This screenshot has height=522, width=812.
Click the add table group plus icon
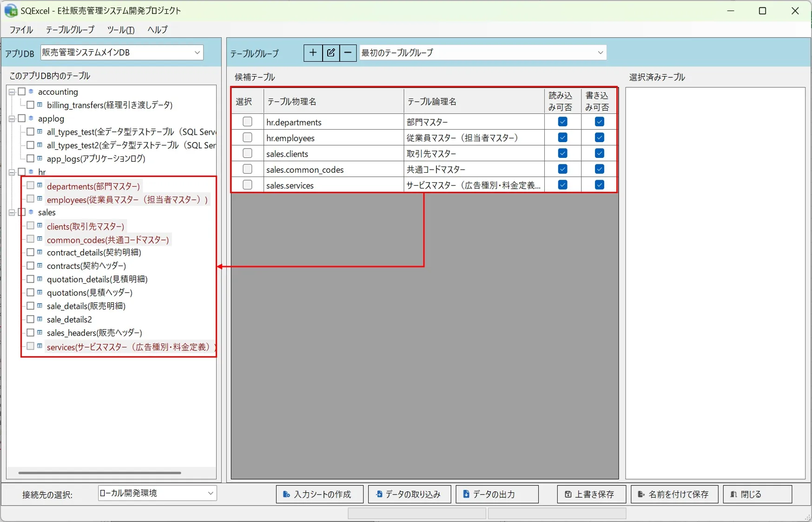coord(313,53)
